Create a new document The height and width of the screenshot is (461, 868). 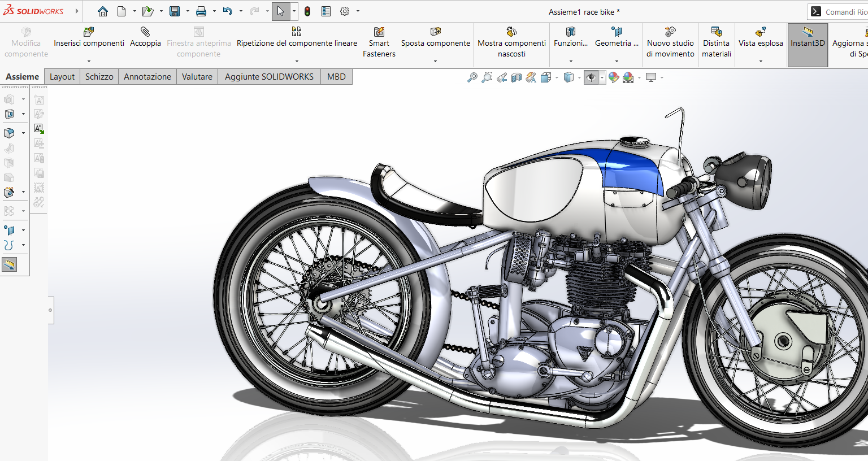pyautogui.click(x=121, y=11)
